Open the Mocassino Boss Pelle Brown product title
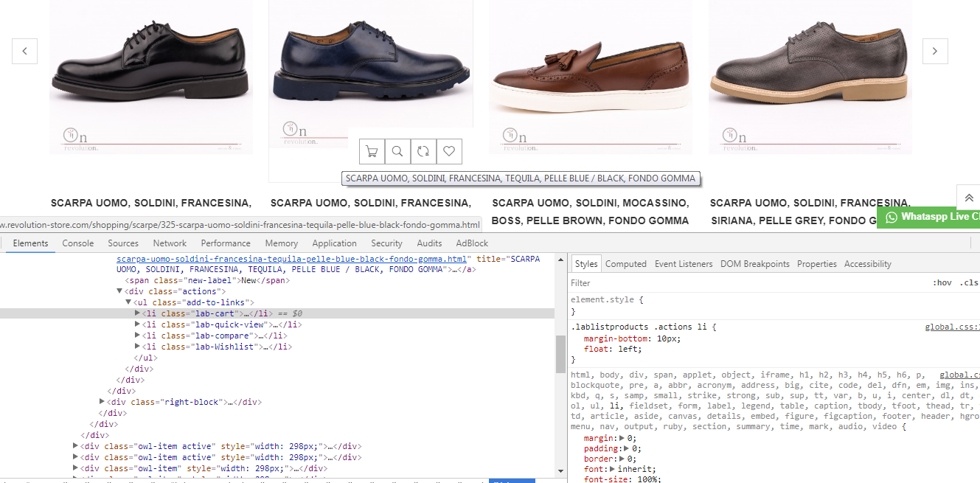This screenshot has width=980, height=483. (591, 212)
